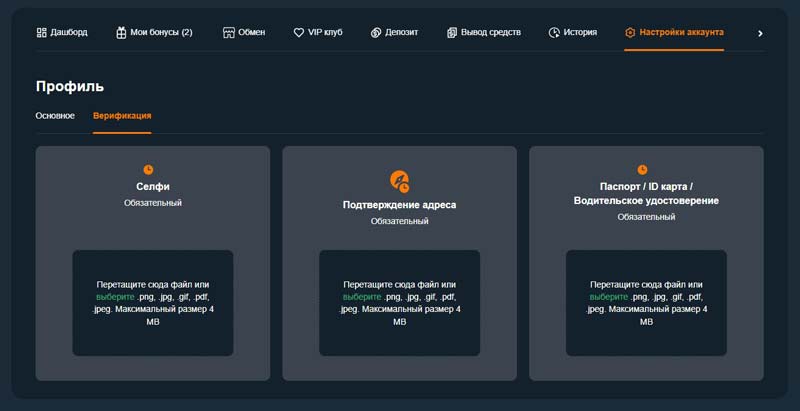
Task: Click the Настройки аккаунта gear icon
Action: [630, 33]
